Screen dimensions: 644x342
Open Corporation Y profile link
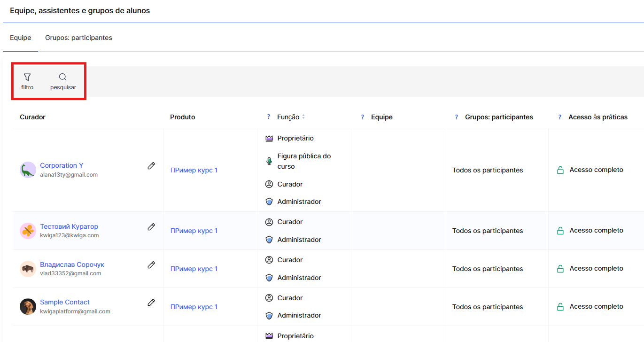pos(62,165)
